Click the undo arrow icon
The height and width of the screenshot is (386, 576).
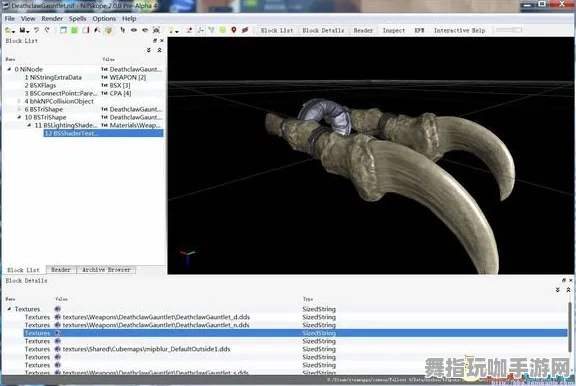[x=36, y=30]
